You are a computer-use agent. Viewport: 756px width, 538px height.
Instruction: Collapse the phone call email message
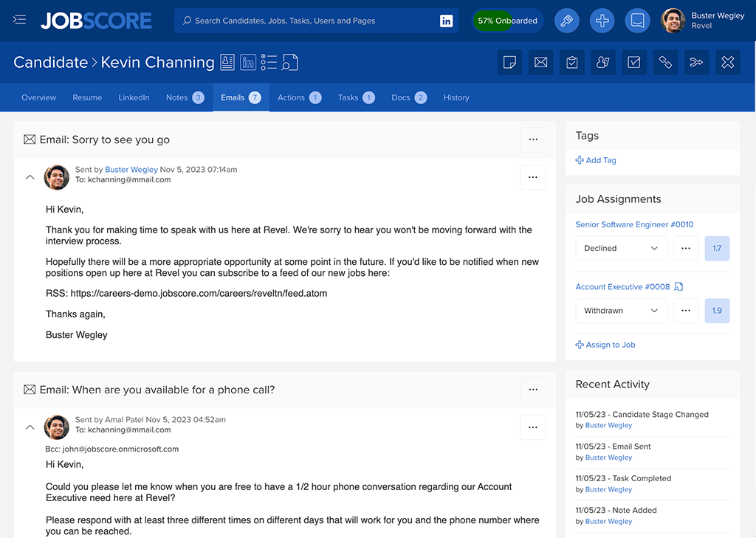30,427
